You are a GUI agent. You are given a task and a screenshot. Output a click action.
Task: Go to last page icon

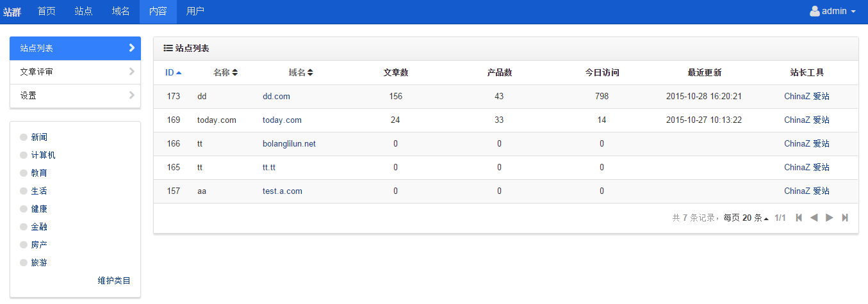(845, 218)
